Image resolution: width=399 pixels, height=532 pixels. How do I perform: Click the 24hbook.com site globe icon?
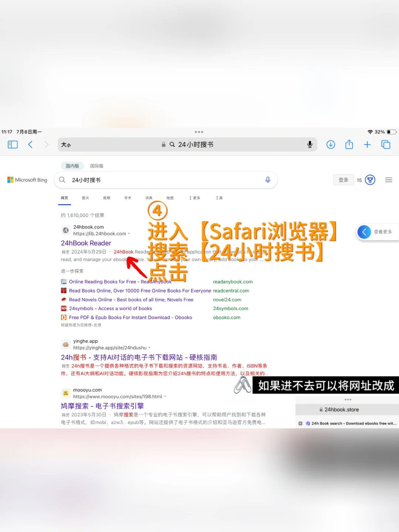tap(66, 230)
